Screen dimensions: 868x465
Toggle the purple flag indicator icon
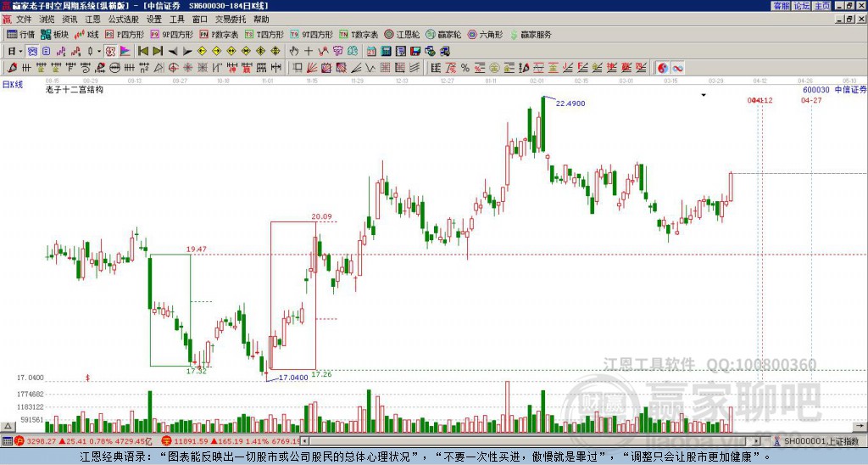pos(125,51)
